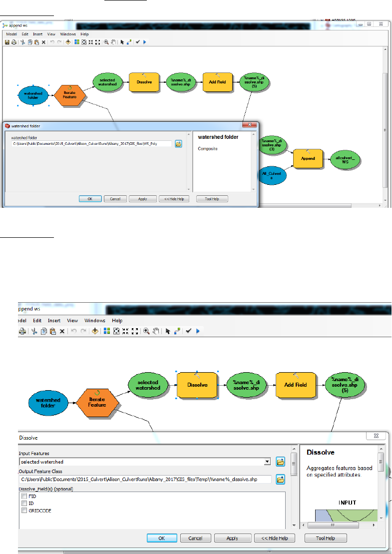Browse for Output Feature Class in Dissolve dialog
Image resolution: width=392 pixels, height=554 pixels.
point(281,480)
